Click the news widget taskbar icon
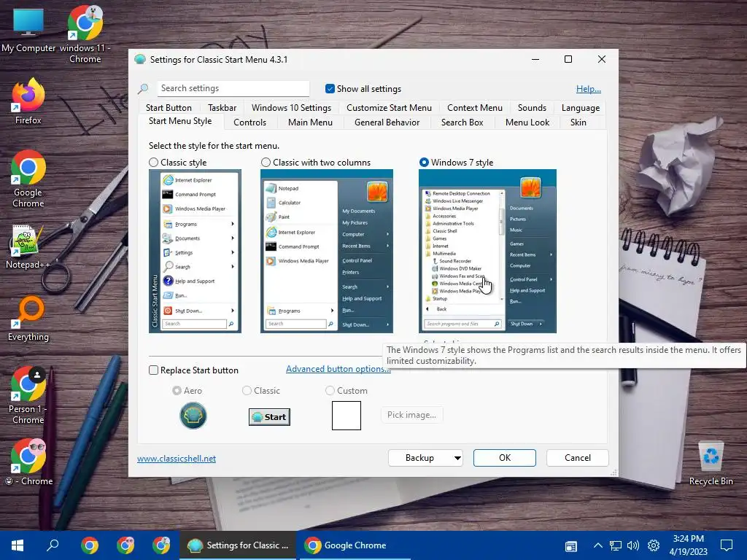This screenshot has width=747, height=560. click(570, 545)
